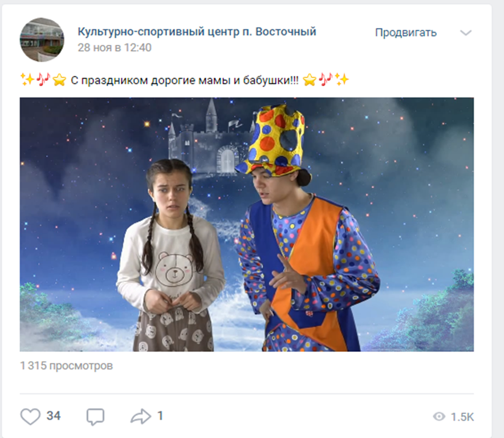Open Культурно-спортивный центр п. Восточный page
504x438 pixels.
197,32
